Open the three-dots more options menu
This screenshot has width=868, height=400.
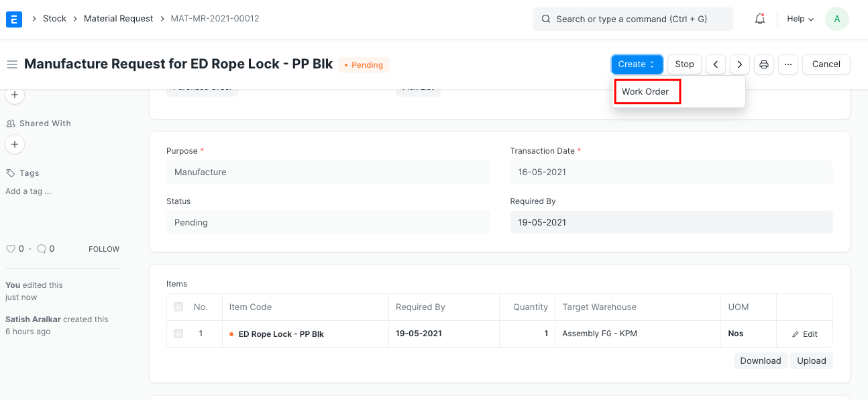pyautogui.click(x=788, y=64)
